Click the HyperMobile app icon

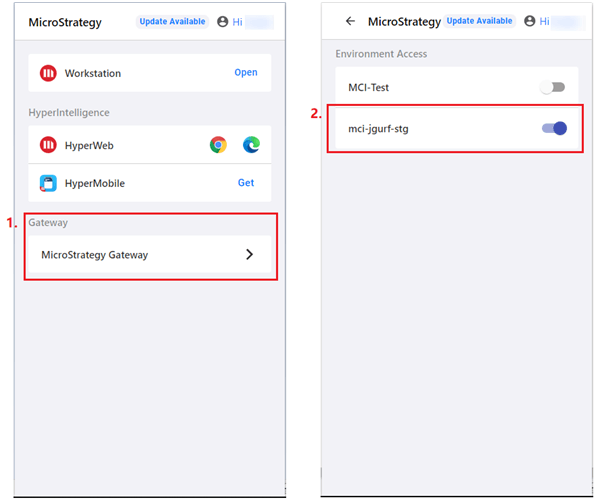(48, 183)
